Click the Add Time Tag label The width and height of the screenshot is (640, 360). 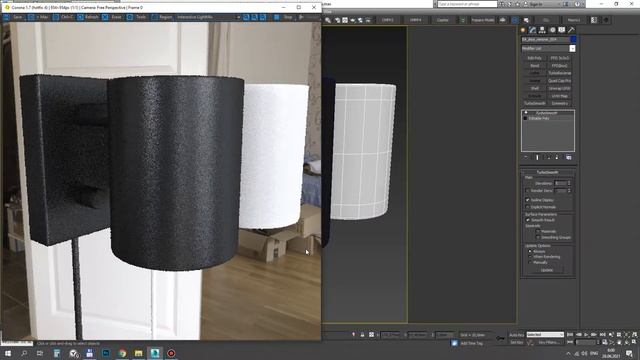click(x=471, y=343)
